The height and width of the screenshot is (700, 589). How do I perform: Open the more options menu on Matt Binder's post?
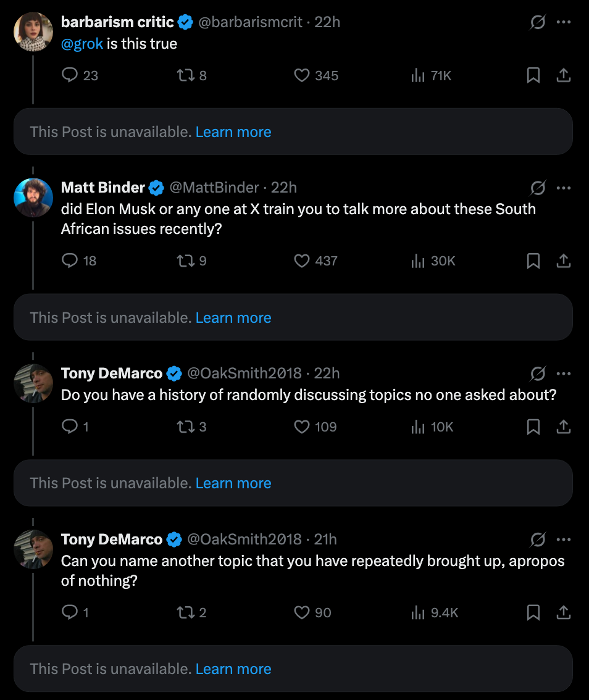[563, 188]
